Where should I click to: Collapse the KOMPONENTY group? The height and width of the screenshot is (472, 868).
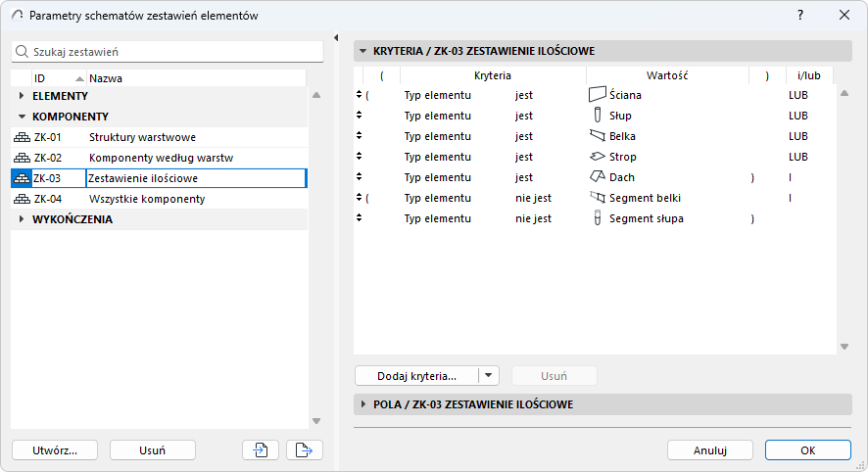22,117
